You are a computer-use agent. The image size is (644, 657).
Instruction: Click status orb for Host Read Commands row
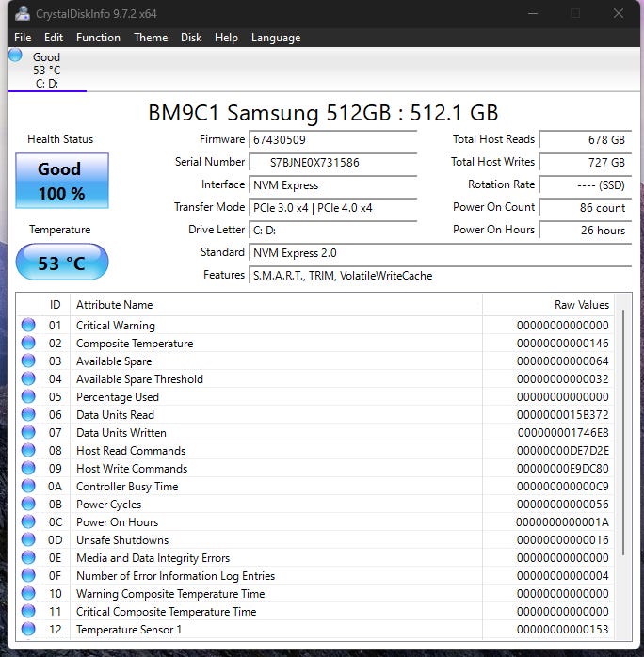(28, 450)
